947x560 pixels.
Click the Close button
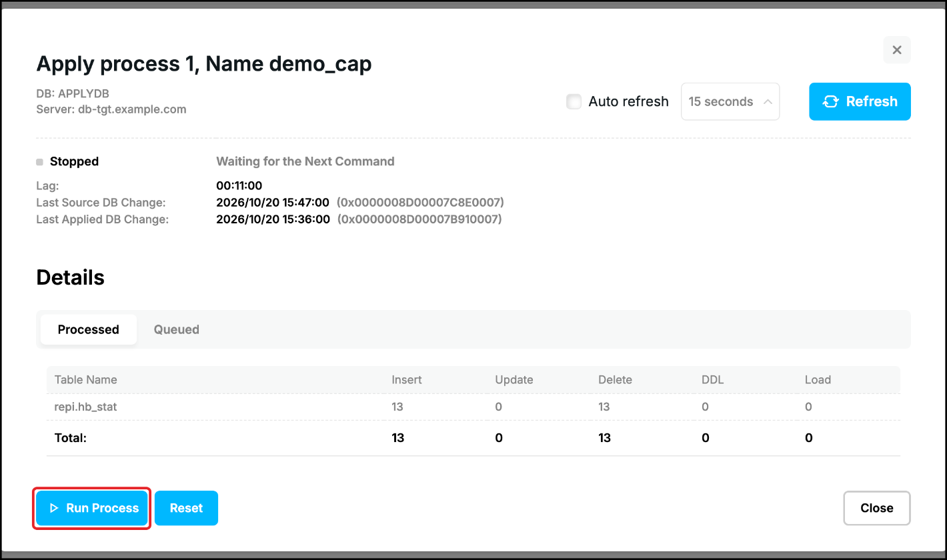[877, 508]
